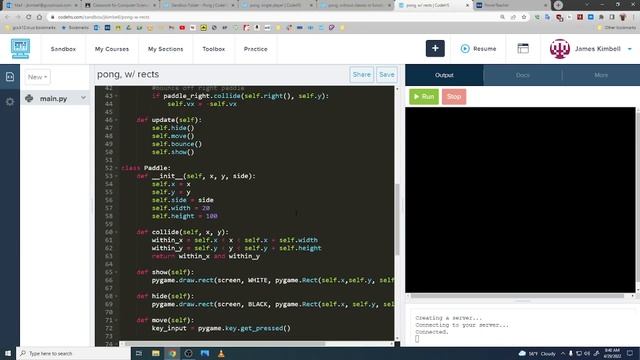
Task: Open VLC from the taskbar
Action: click(221, 353)
